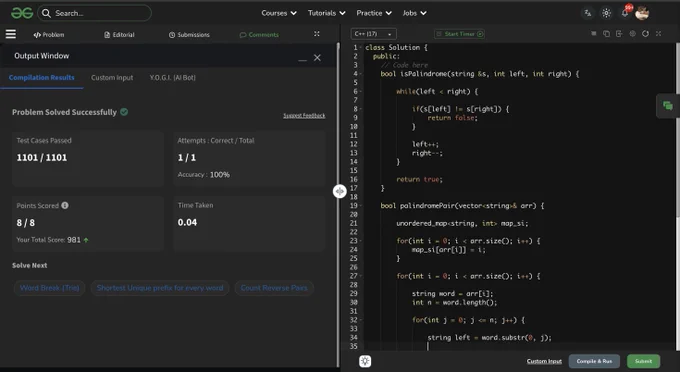Image resolution: width=680 pixels, height=372 pixels.
Task: Click the magnifier icon in search bar
Action: (x=46, y=13)
